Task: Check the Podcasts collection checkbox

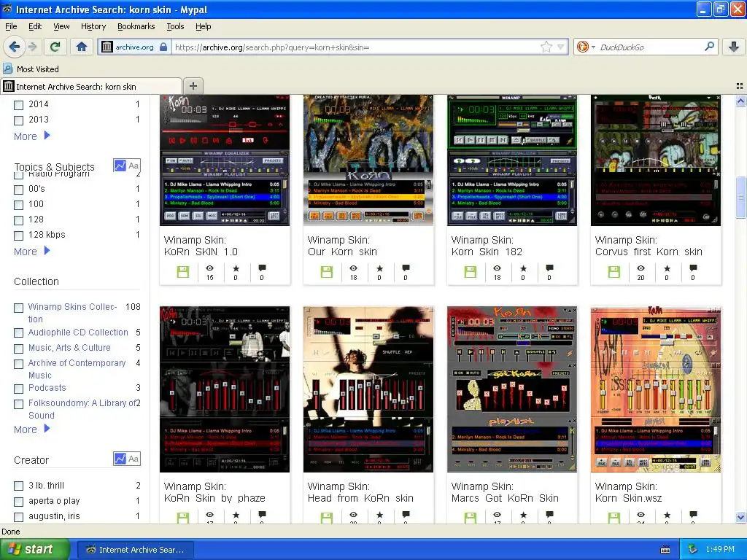Action: coord(18,389)
